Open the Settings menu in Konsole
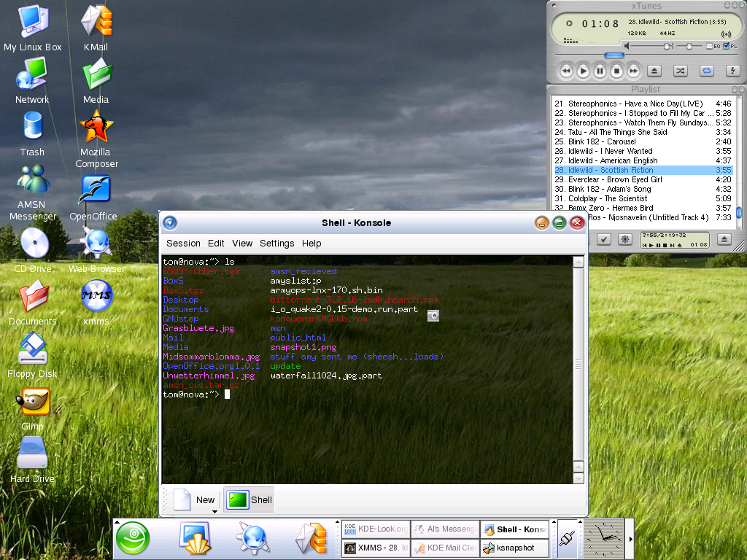Screen dimensions: 747x560 pos(276,244)
